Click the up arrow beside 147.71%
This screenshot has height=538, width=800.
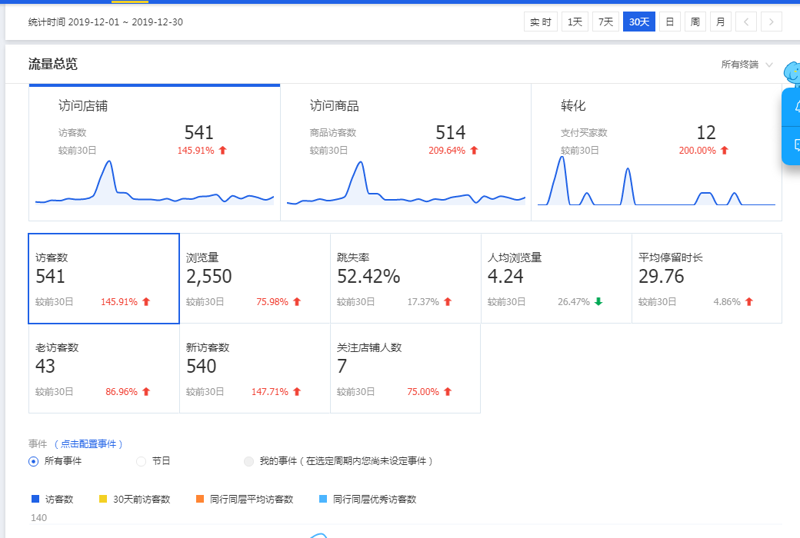[x=297, y=392]
